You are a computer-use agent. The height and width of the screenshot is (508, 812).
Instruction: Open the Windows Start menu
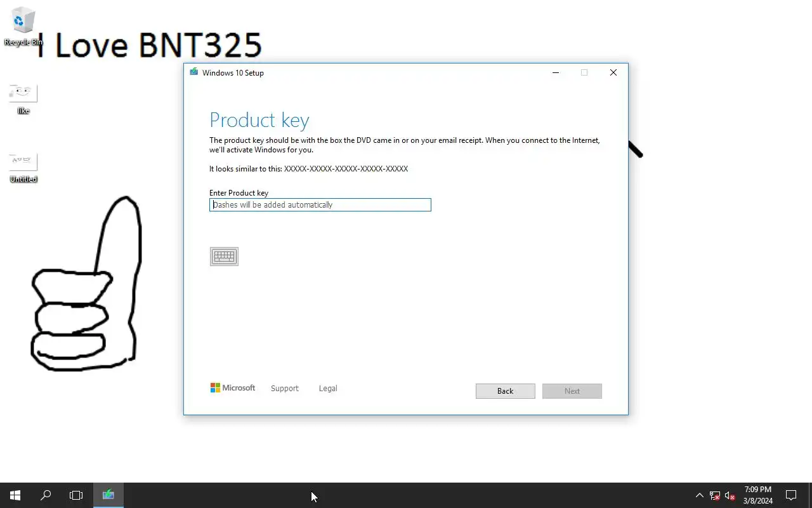click(x=15, y=495)
